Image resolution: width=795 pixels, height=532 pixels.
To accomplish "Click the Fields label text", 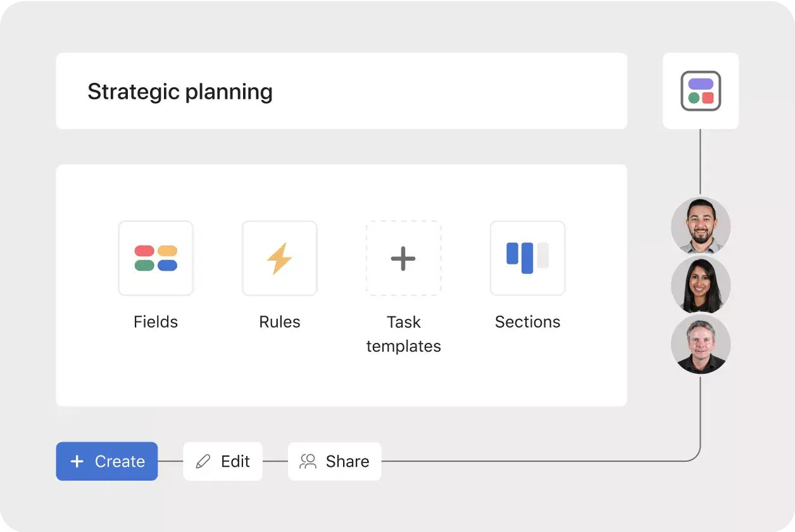I will pyautogui.click(x=156, y=321).
